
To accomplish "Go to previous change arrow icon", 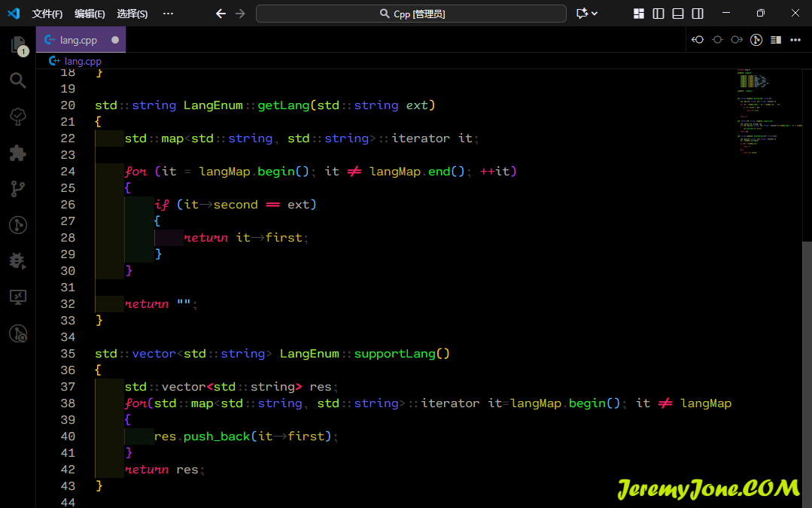I will coord(698,40).
